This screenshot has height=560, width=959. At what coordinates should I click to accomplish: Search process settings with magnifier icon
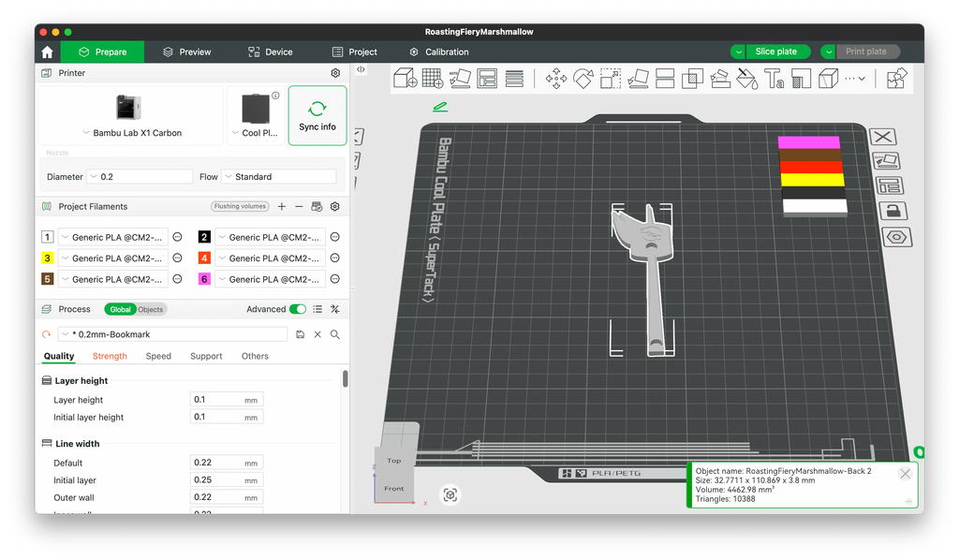click(334, 334)
